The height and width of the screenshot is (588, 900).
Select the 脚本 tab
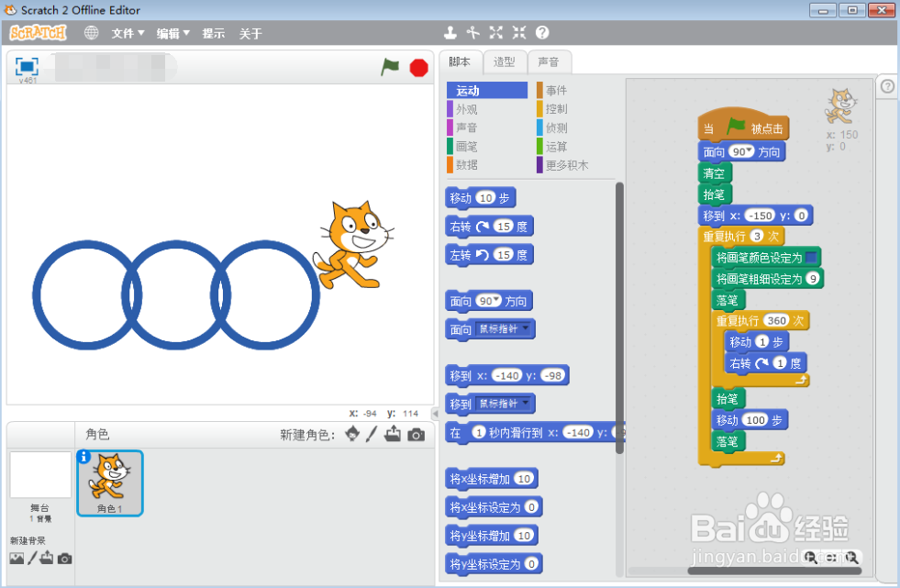point(460,62)
